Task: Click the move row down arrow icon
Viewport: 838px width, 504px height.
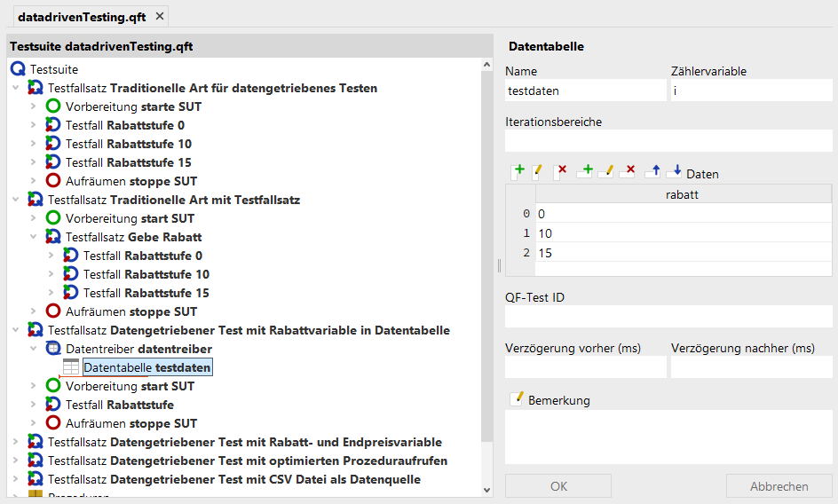Action: coord(674,171)
